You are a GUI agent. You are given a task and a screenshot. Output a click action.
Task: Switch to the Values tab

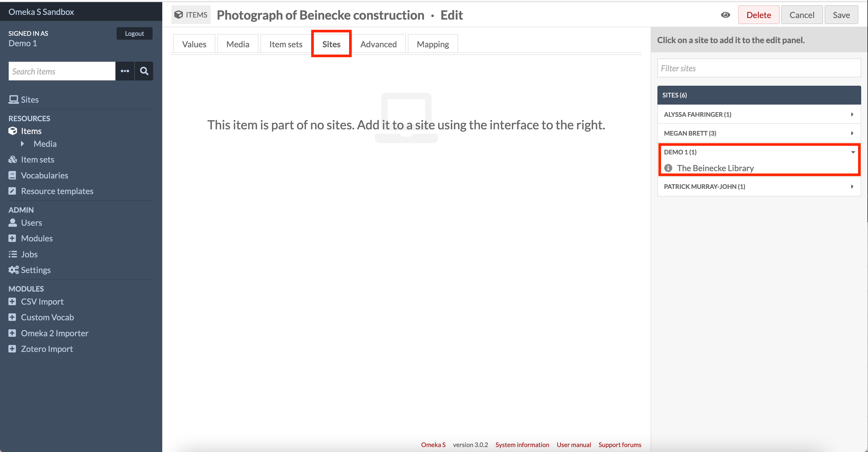195,44
